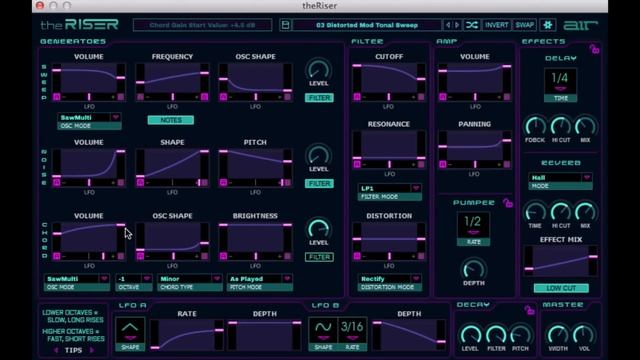Click the Amp PANNING envelope graph
Image resolution: width=640 pixels, height=360 pixels.
[x=475, y=146]
